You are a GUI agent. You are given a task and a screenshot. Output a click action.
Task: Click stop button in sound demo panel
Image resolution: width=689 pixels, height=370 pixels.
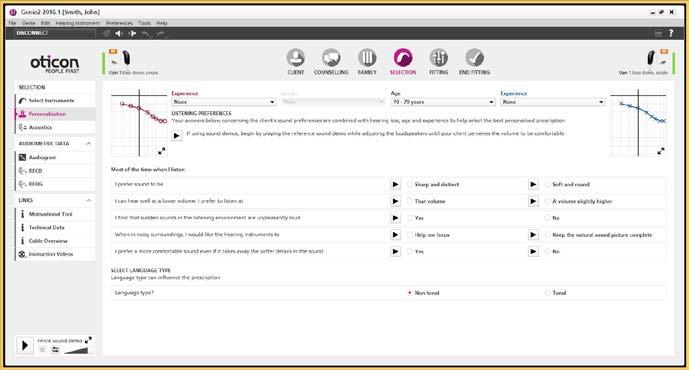coord(42,350)
